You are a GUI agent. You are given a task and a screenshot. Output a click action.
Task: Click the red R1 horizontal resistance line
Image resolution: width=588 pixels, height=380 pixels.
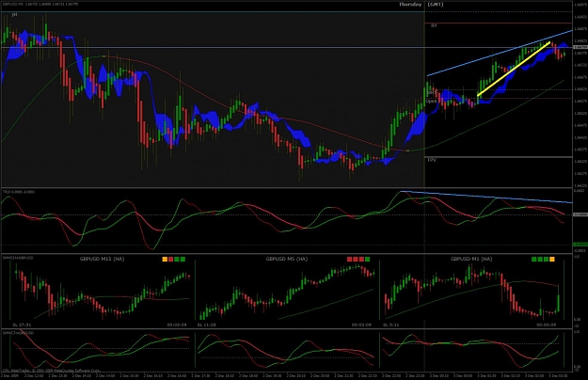click(499, 24)
